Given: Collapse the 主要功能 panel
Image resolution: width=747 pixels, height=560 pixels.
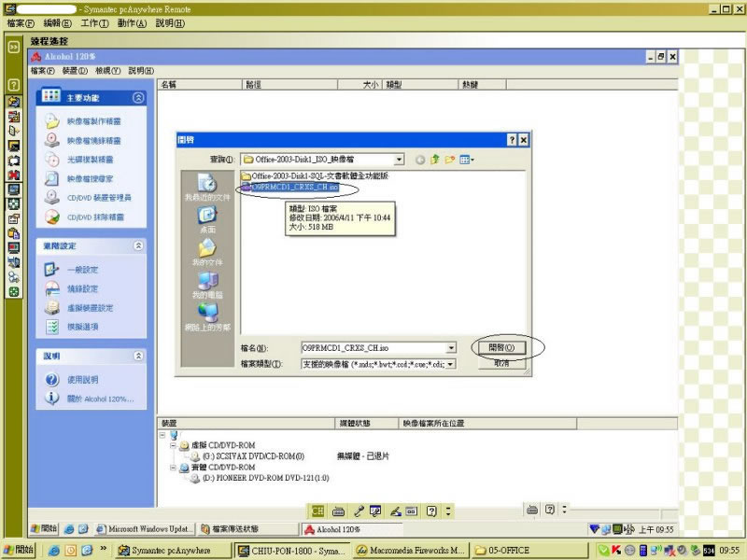Looking at the screenshot, I should (138, 98).
